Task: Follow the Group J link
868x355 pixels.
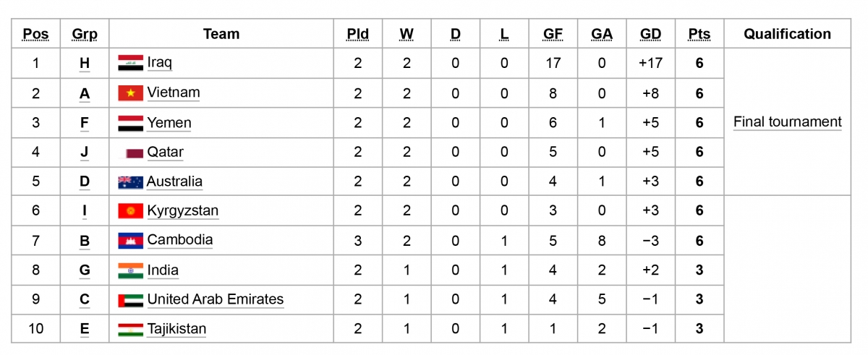Action: (85, 153)
